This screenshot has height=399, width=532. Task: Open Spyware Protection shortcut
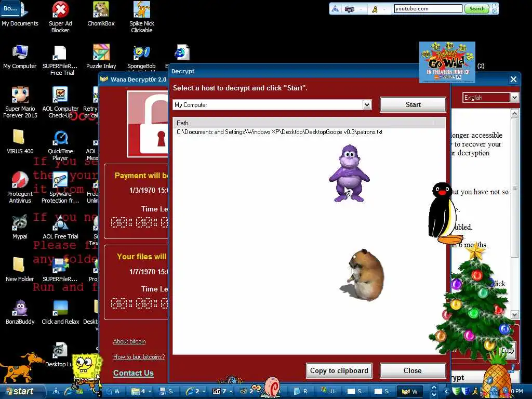click(60, 188)
